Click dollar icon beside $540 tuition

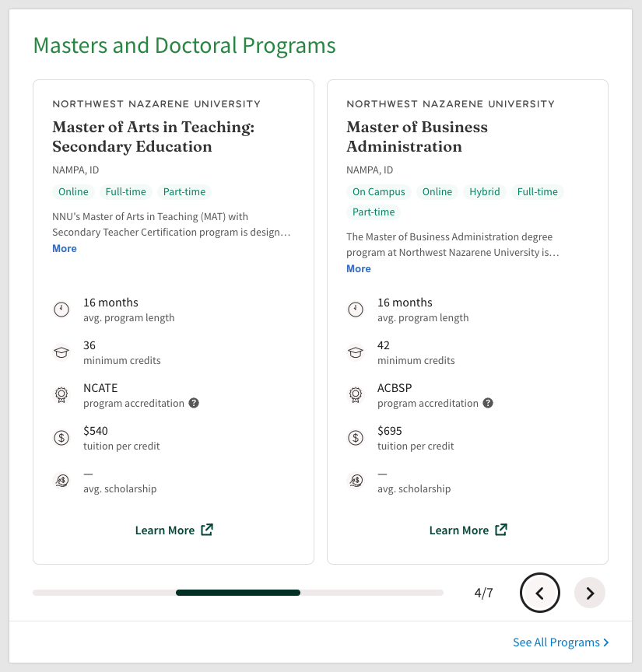coord(61,438)
